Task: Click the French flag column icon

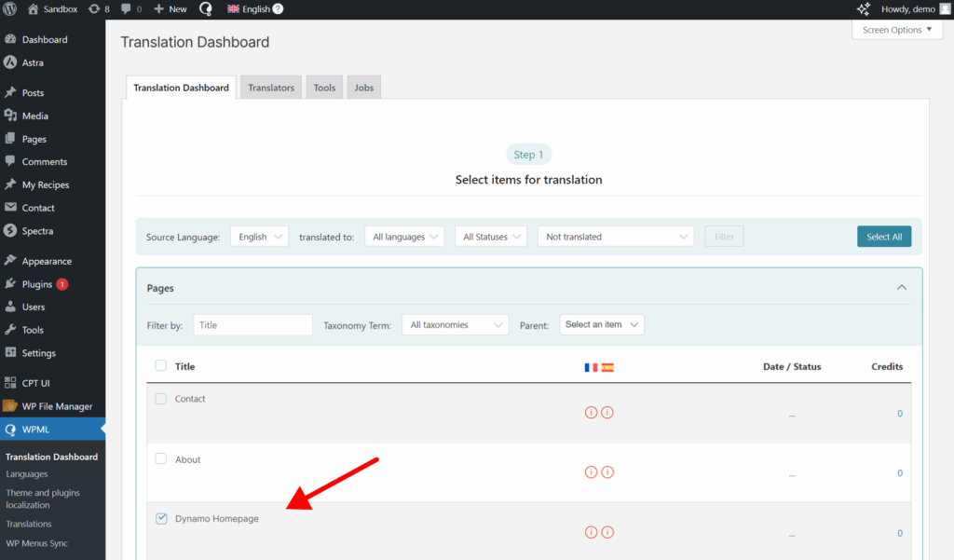Action: [x=591, y=366]
